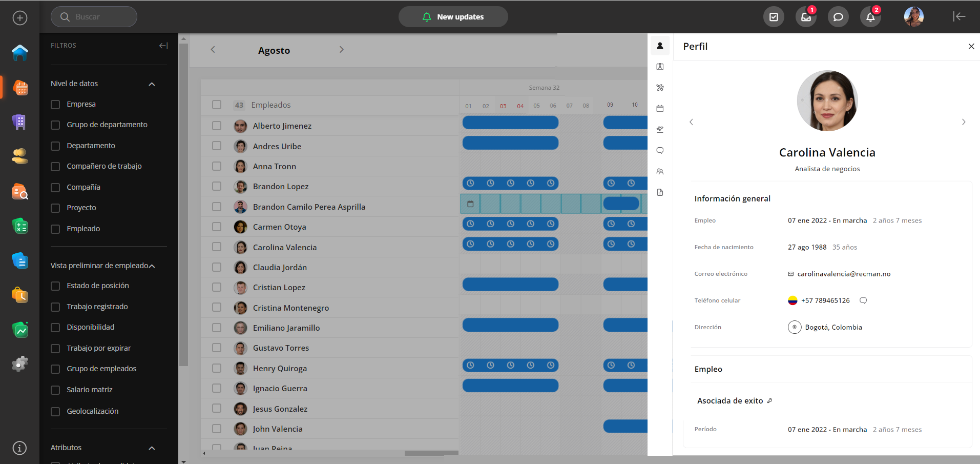The image size is (980, 464).
Task: Open the inbox icon with red badge
Action: pos(806,17)
